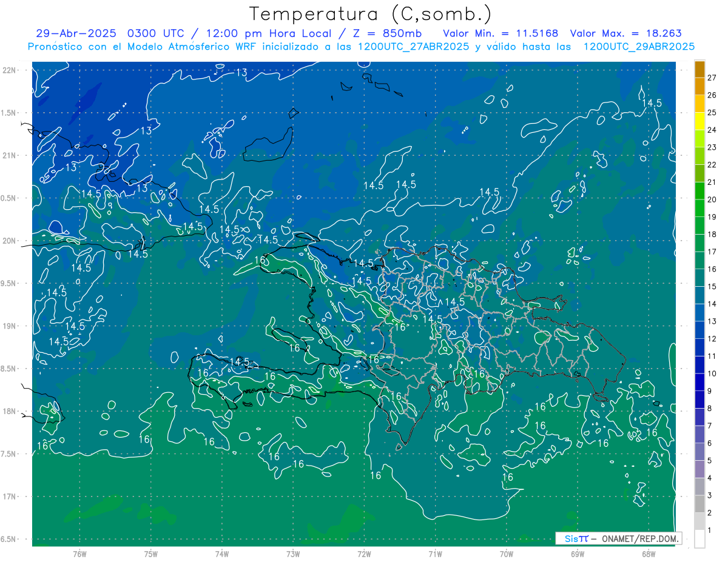Click the 69W longitude axis label
The width and height of the screenshot is (728, 562).
tap(577, 554)
